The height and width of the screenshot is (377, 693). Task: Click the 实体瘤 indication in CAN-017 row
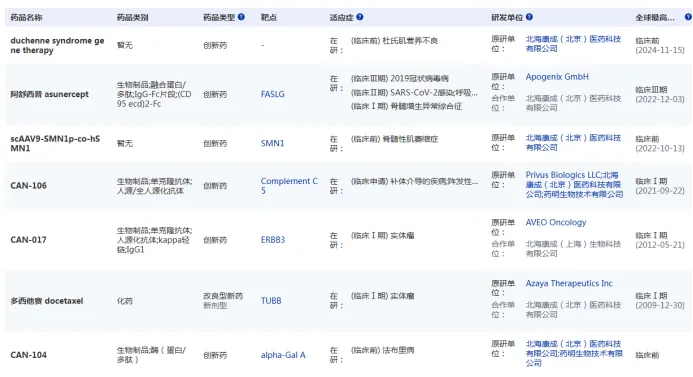[383, 236]
